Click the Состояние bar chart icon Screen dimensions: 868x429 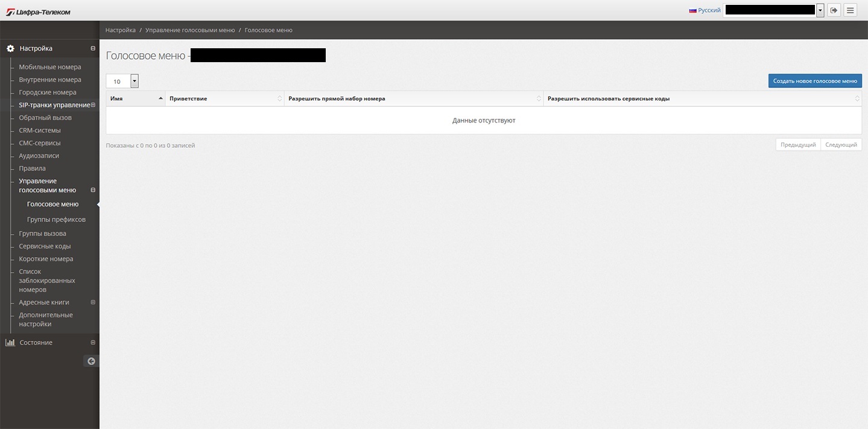(10, 343)
